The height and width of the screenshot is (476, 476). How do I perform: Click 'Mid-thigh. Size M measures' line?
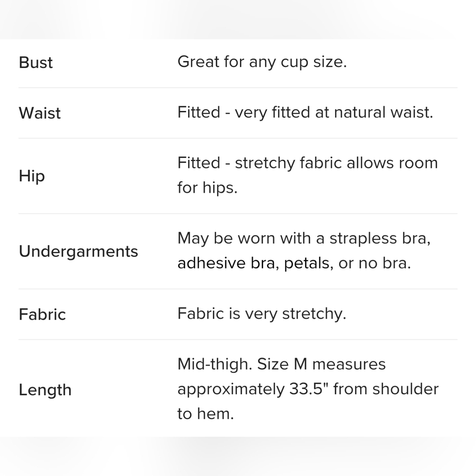281,364
